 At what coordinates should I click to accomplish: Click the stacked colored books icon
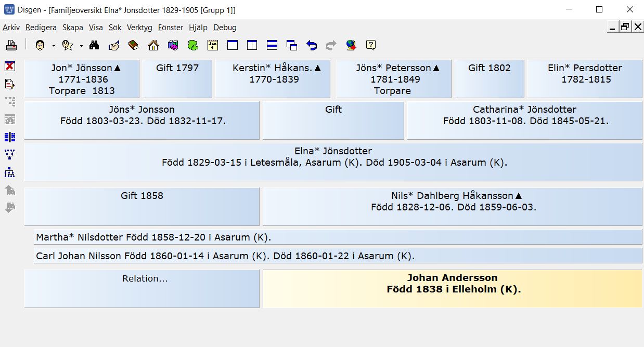173,45
